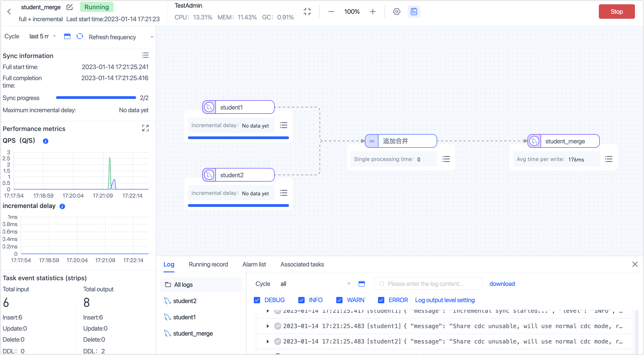Screen dimensions: 644x355
Task: Open the log Cycle 'all' dropdown
Action: [x=315, y=284]
